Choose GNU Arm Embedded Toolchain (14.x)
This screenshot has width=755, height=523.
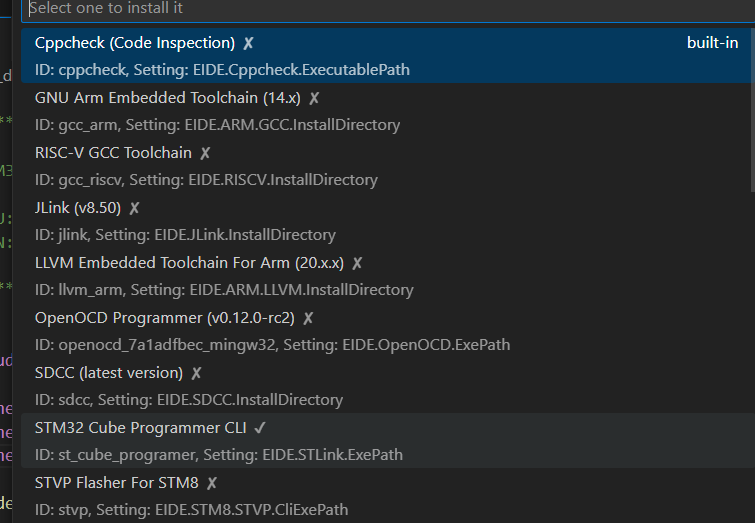coord(388,111)
